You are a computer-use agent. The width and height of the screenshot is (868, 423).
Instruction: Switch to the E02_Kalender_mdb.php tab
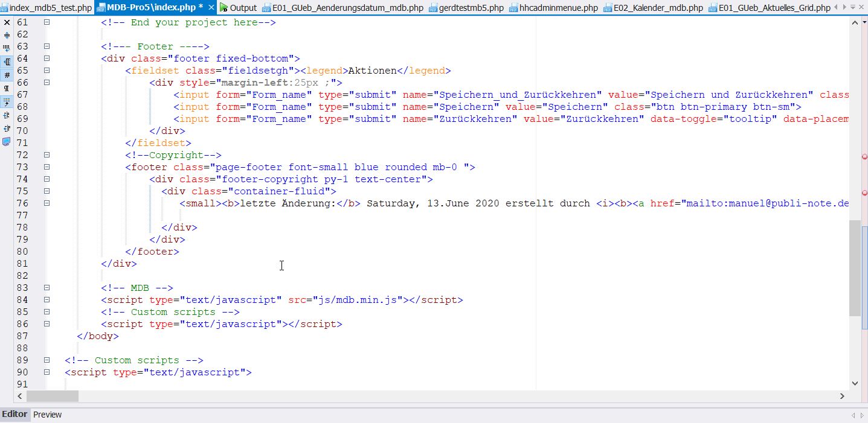pos(654,8)
